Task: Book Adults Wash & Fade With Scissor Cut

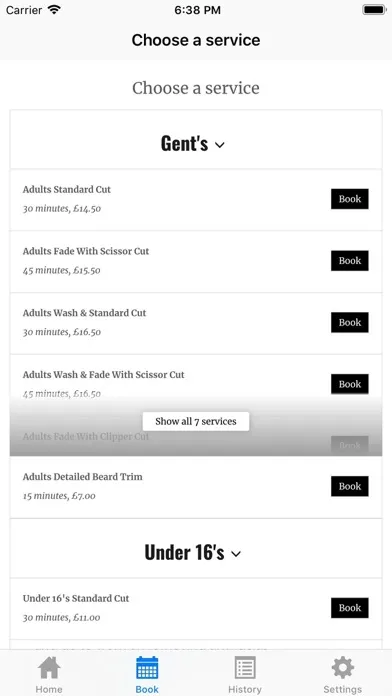Action: [350, 384]
